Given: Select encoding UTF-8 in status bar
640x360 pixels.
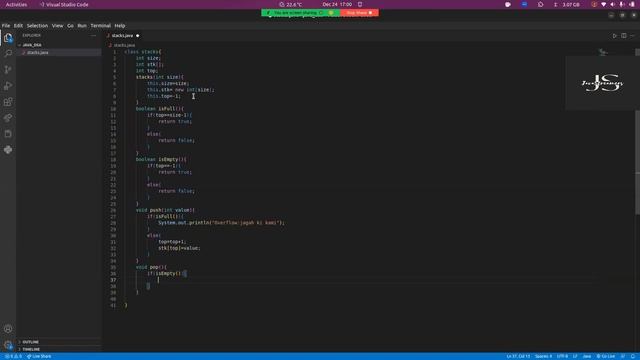Looking at the screenshot, I should [x=562, y=356].
